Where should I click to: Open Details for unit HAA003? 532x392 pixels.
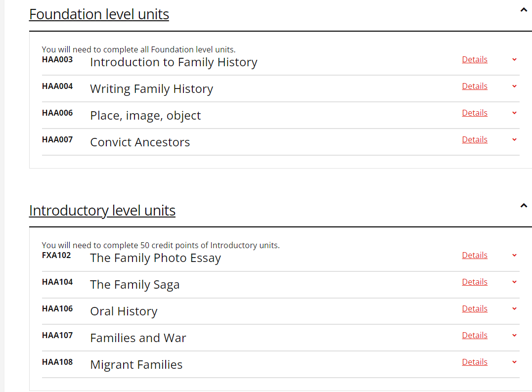(x=474, y=59)
